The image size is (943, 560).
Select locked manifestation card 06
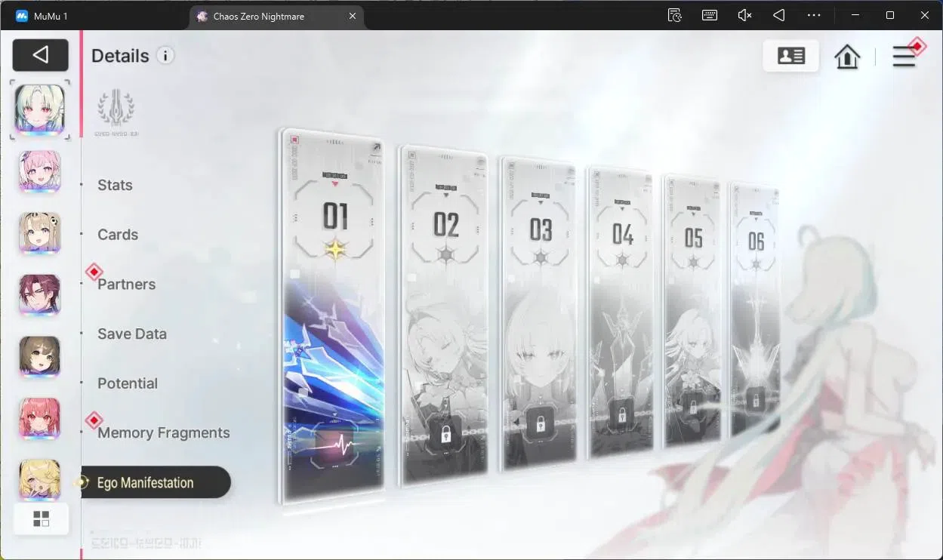[754, 309]
